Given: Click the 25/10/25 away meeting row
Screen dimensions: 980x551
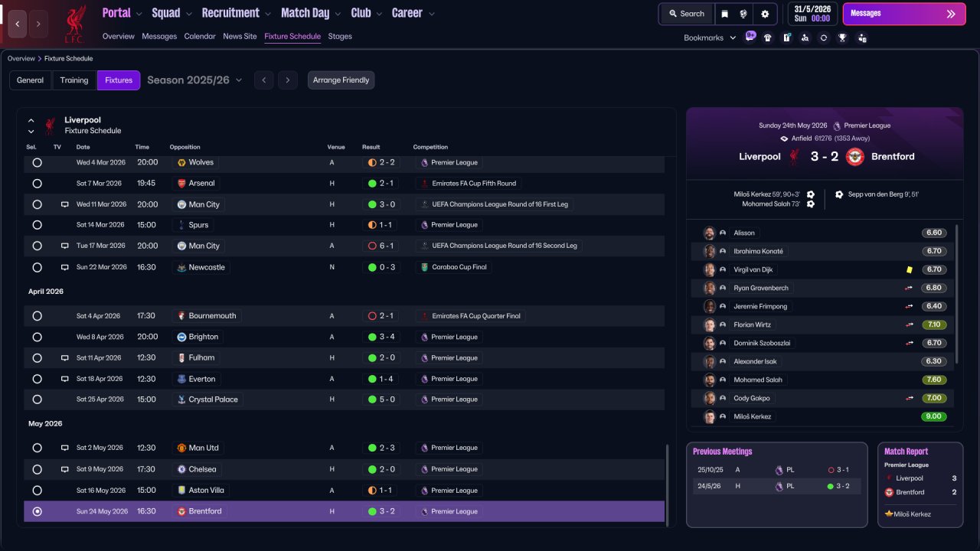Looking at the screenshot, I should [777, 470].
